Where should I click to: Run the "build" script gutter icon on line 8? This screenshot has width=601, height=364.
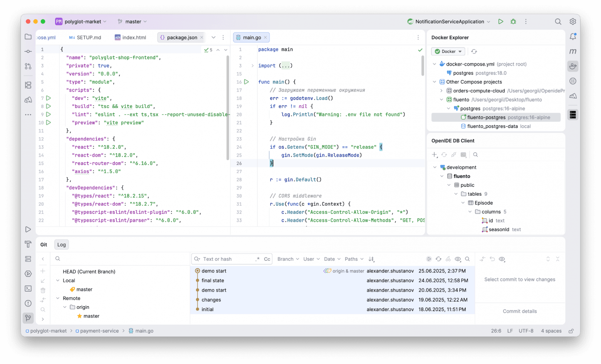tap(49, 106)
